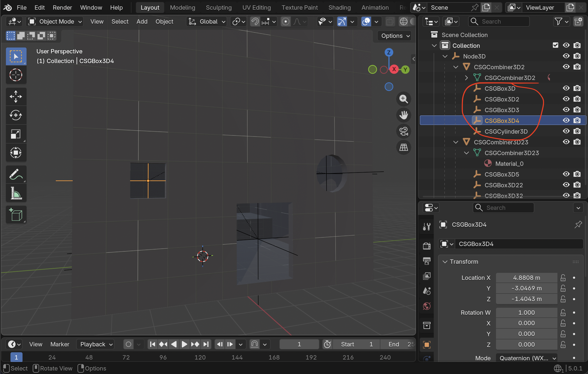Hide CSGBox3D2 with its eye icon

point(566,99)
